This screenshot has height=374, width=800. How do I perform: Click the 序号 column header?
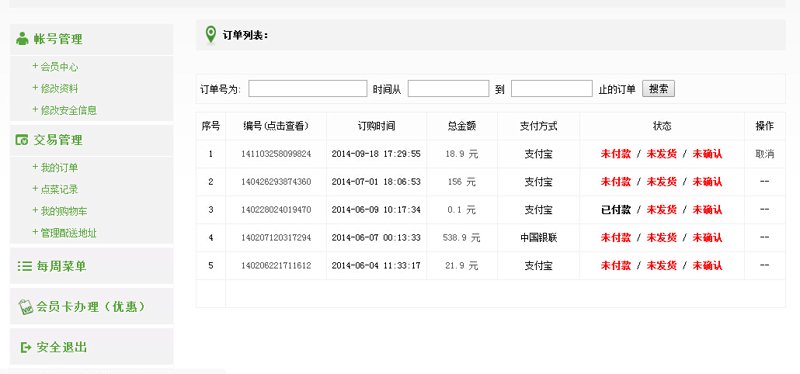coord(211,126)
